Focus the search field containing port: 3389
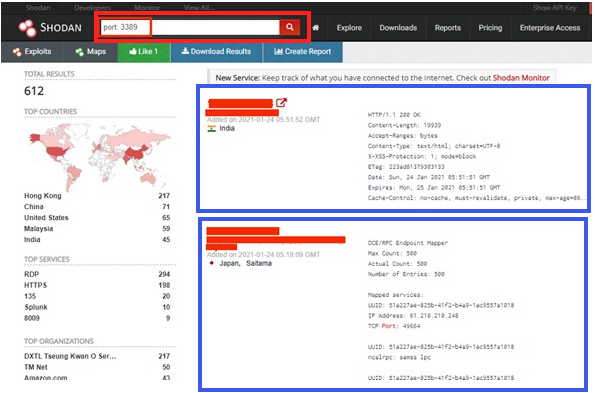Image resolution: width=595 pixels, height=393 pixels. (x=190, y=27)
